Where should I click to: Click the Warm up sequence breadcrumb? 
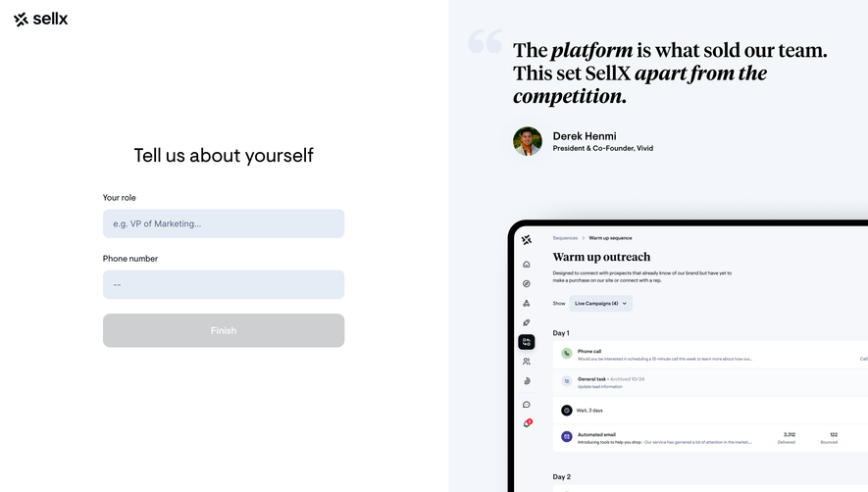coord(610,238)
